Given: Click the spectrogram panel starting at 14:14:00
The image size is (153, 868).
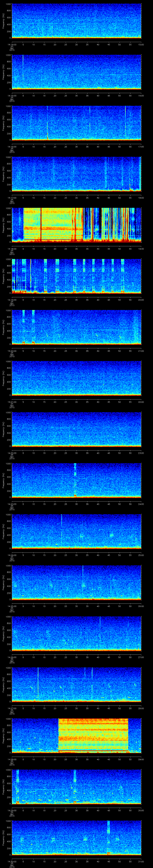Looking at the screenshot, I should (x=76, y=21).
